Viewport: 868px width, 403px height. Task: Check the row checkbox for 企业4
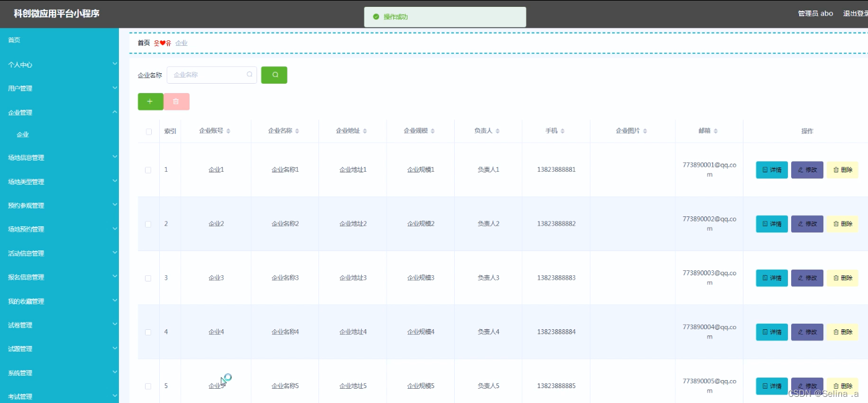(x=147, y=332)
